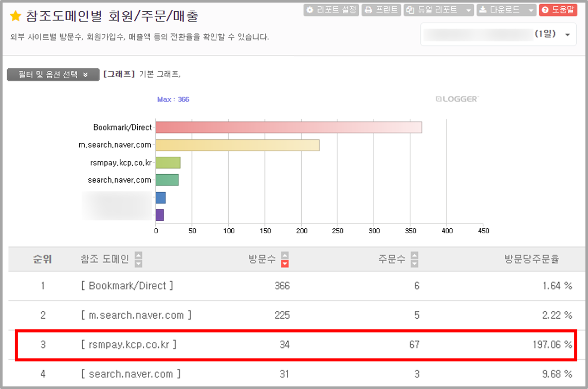This screenshot has width=588, height=389.
Task: Click the purple chart bar
Action: pyautogui.click(x=160, y=215)
